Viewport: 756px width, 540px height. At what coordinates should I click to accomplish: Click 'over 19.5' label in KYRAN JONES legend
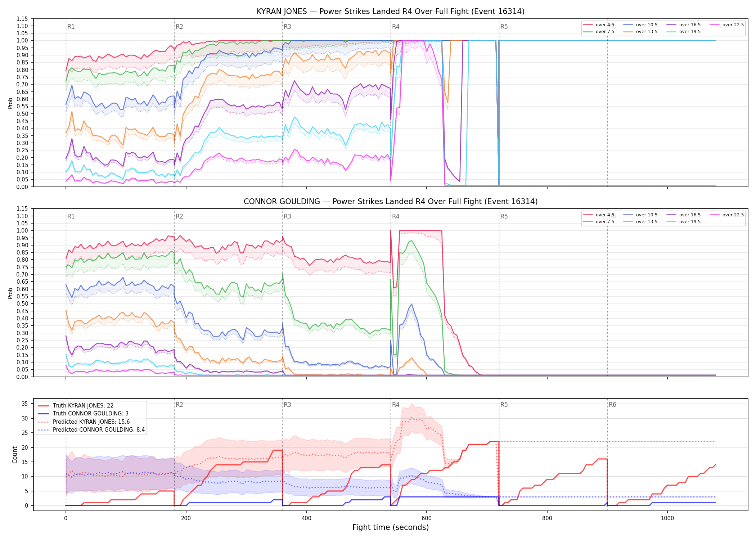(690, 32)
